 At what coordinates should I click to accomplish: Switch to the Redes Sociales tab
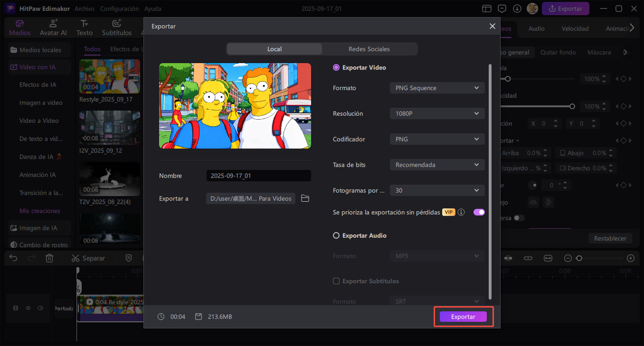pyautogui.click(x=369, y=49)
